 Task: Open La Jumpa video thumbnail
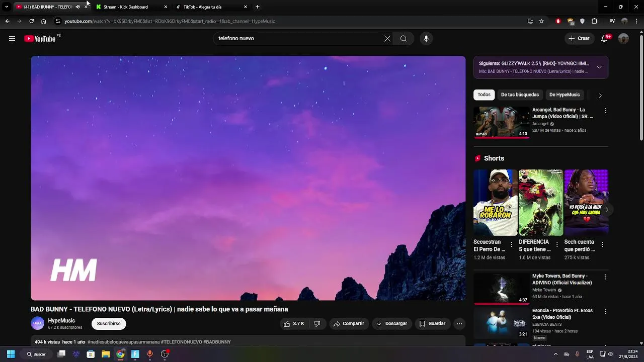click(501, 122)
